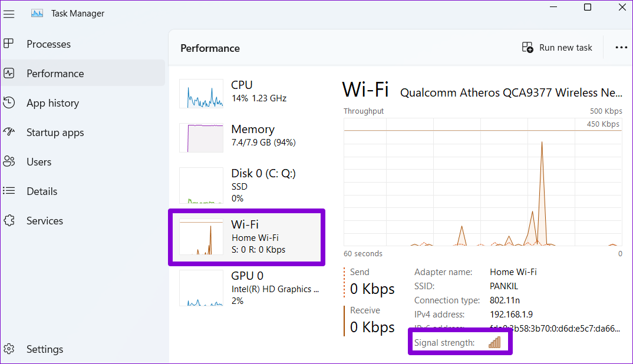633x364 pixels.
Task: Select the CPU performance graph thumbnail
Action: coord(201,94)
